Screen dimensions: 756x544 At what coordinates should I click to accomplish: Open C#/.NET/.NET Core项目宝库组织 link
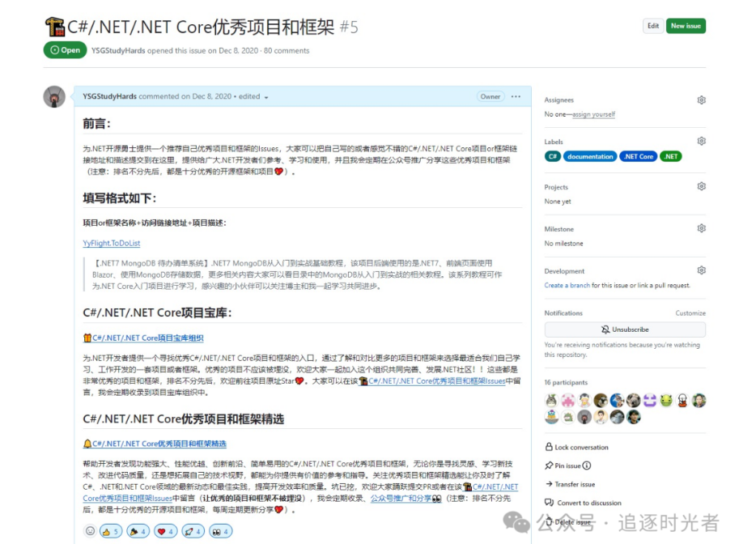143,338
